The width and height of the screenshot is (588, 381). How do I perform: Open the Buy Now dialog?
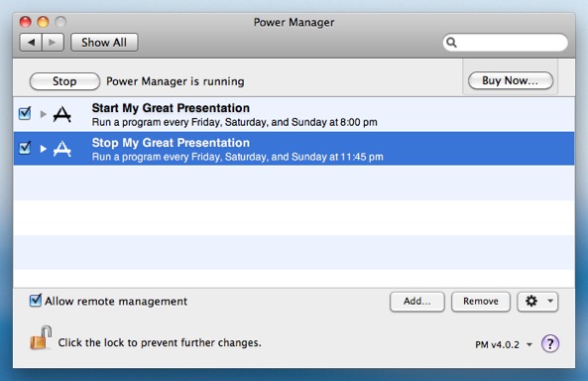point(511,80)
